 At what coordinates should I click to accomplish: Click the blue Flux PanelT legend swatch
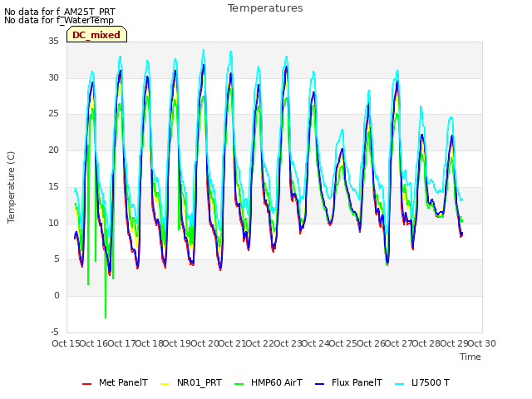tap(319, 384)
